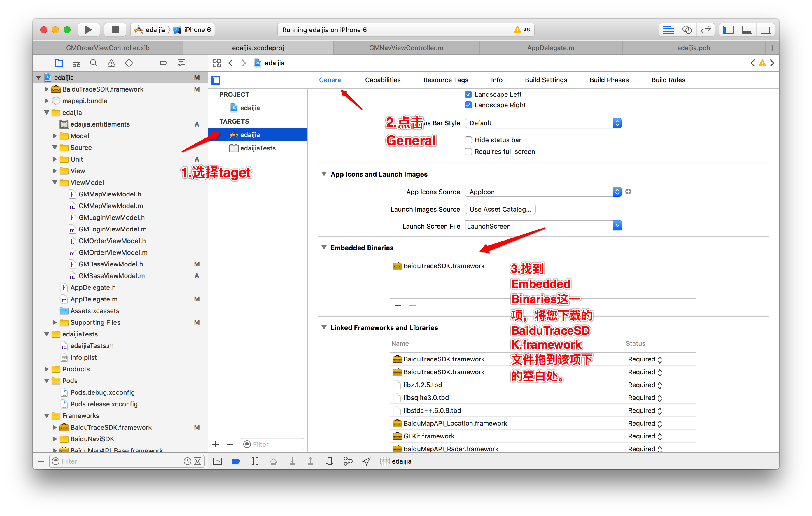The image size is (812, 516).
Task: Click the Use Asset Catalog button
Action: pos(500,209)
